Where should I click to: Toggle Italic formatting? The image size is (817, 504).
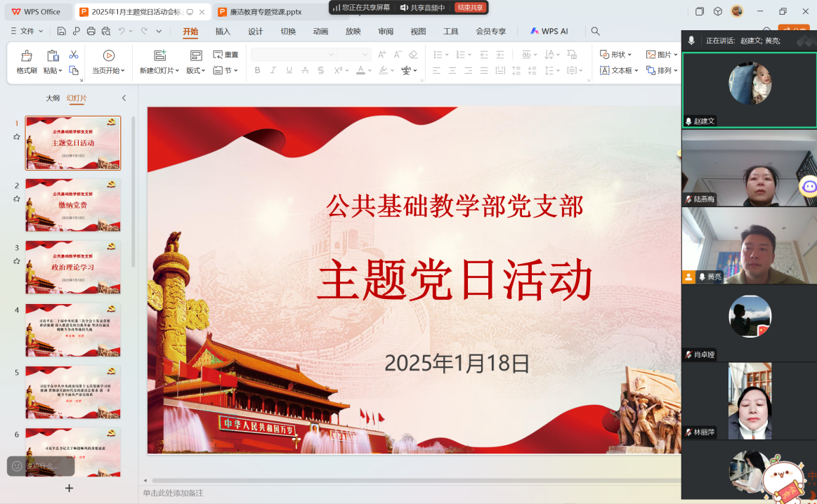(273, 70)
